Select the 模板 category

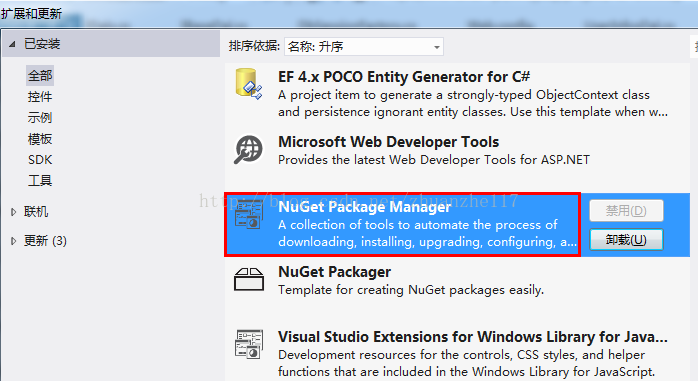40,139
